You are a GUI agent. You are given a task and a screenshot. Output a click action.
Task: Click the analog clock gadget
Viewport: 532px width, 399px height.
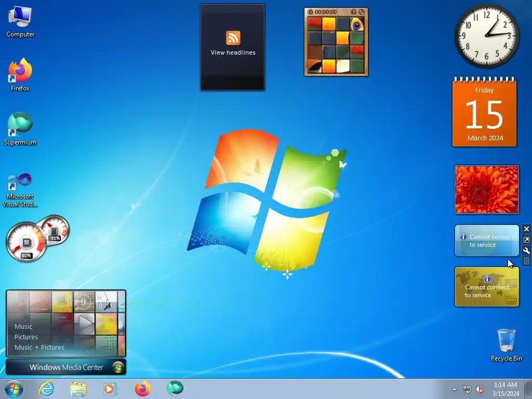coord(486,36)
